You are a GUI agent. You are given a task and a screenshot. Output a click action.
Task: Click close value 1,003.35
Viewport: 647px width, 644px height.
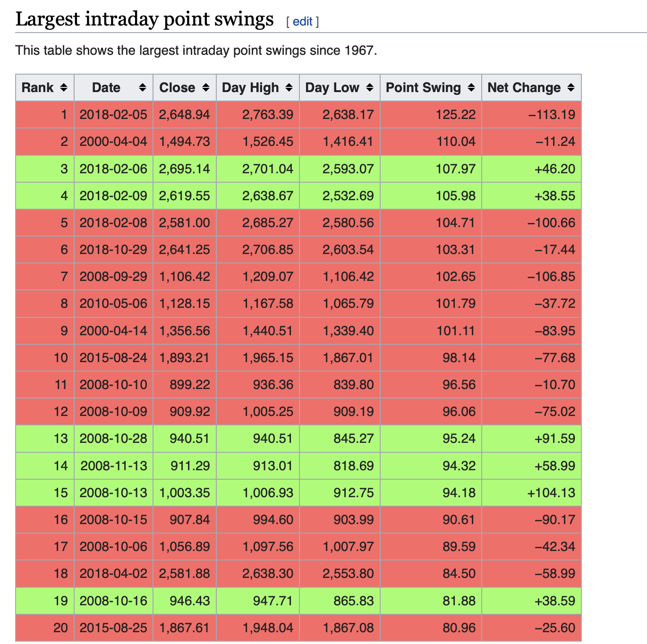tap(185, 493)
